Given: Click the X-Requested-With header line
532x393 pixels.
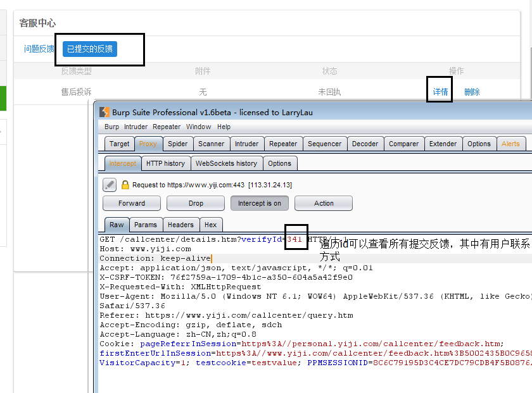Looking at the screenshot, I should coord(180,287).
